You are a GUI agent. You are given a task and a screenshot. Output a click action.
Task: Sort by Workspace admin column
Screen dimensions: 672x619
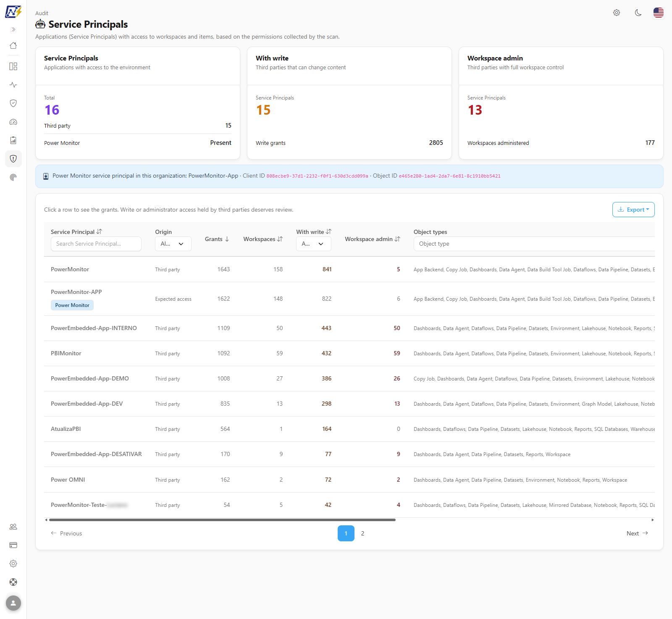click(373, 239)
